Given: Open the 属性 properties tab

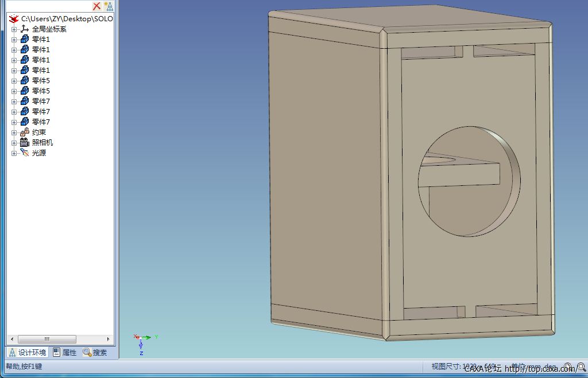Looking at the screenshot, I should [x=65, y=353].
